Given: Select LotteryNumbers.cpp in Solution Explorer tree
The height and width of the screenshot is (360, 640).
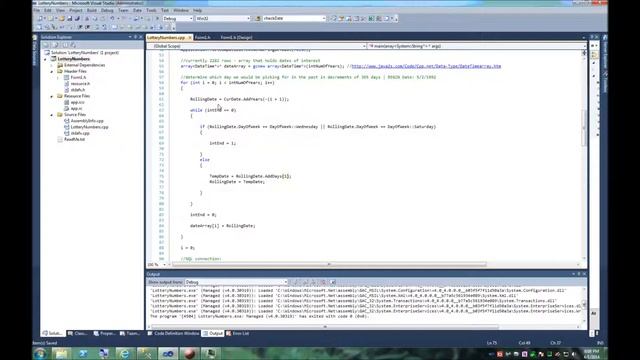Looking at the screenshot, I should (89, 127).
